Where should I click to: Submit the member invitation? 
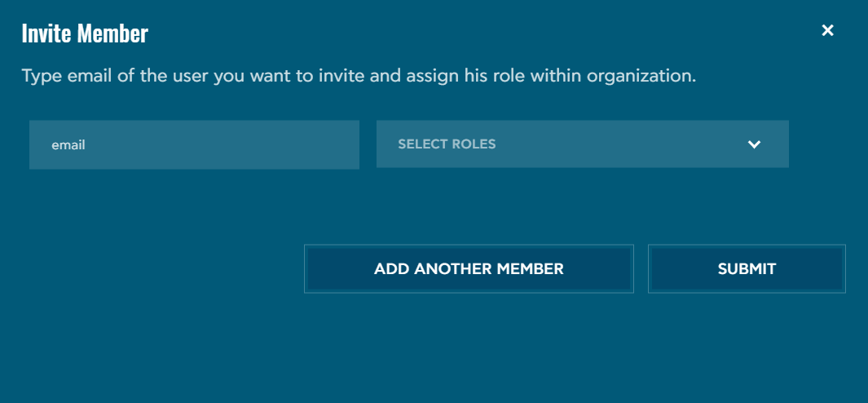[747, 268]
